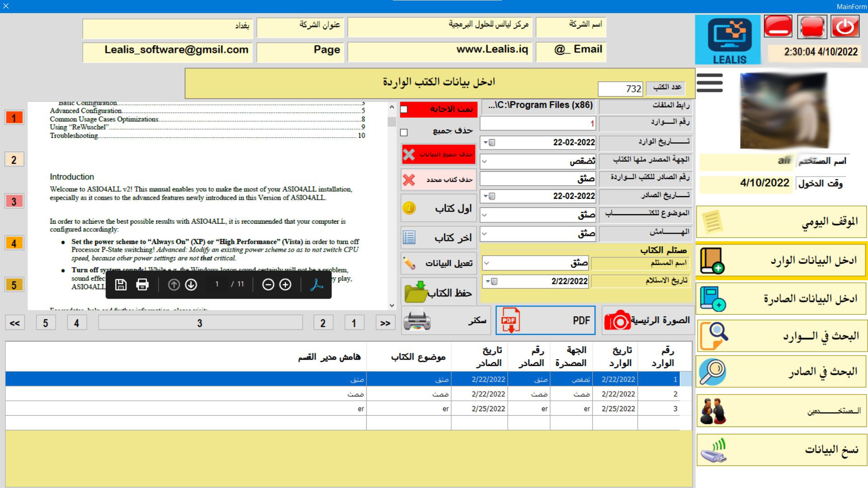Open search in outgoing (البحث في الصادر)
Viewport: 868px width, 488px height.
point(781,372)
